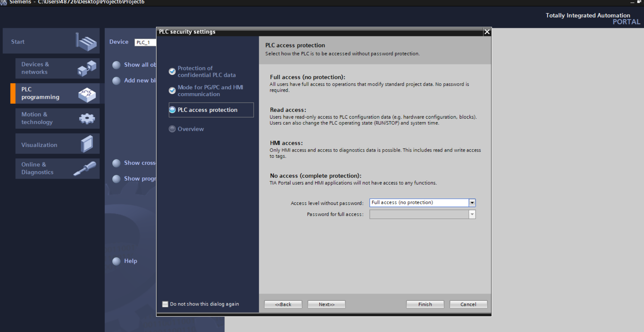Open the Motion & technology portal
The width and height of the screenshot is (644, 332).
click(x=57, y=118)
